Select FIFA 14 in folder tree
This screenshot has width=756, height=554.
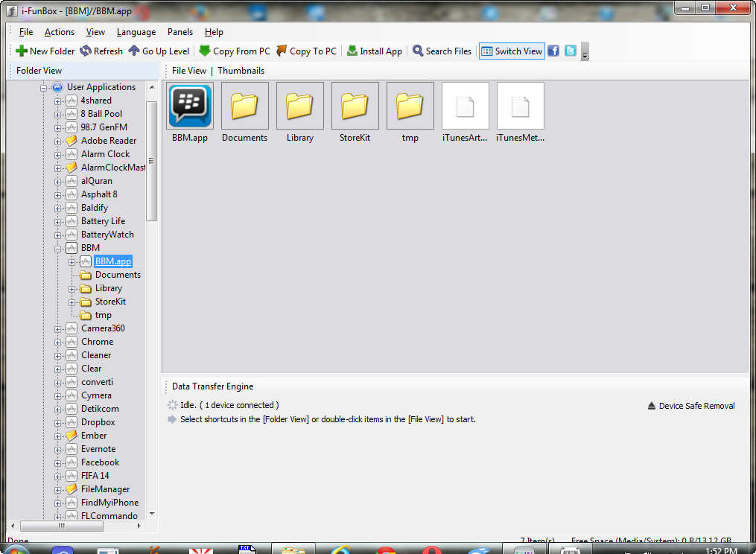95,476
